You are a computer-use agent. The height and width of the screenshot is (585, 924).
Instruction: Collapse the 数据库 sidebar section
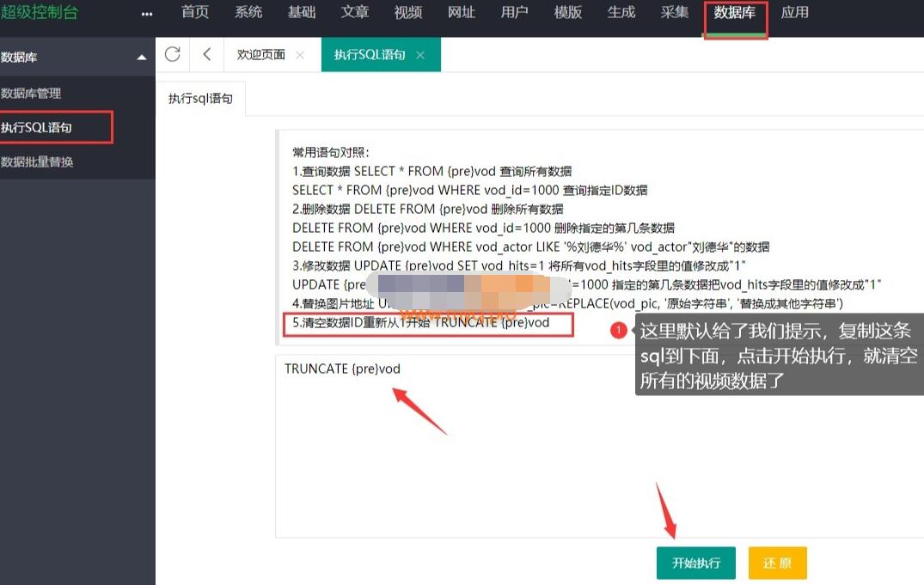[x=143, y=57]
